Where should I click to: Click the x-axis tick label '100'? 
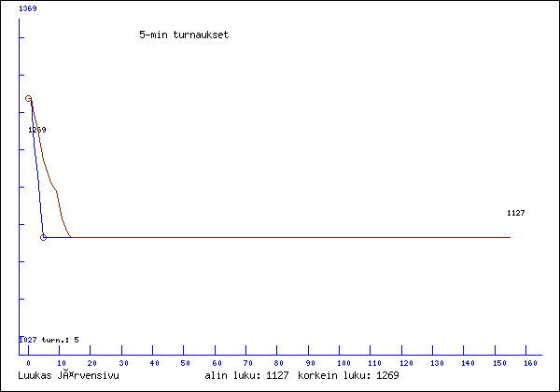pyautogui.click(x=343, y=362)
